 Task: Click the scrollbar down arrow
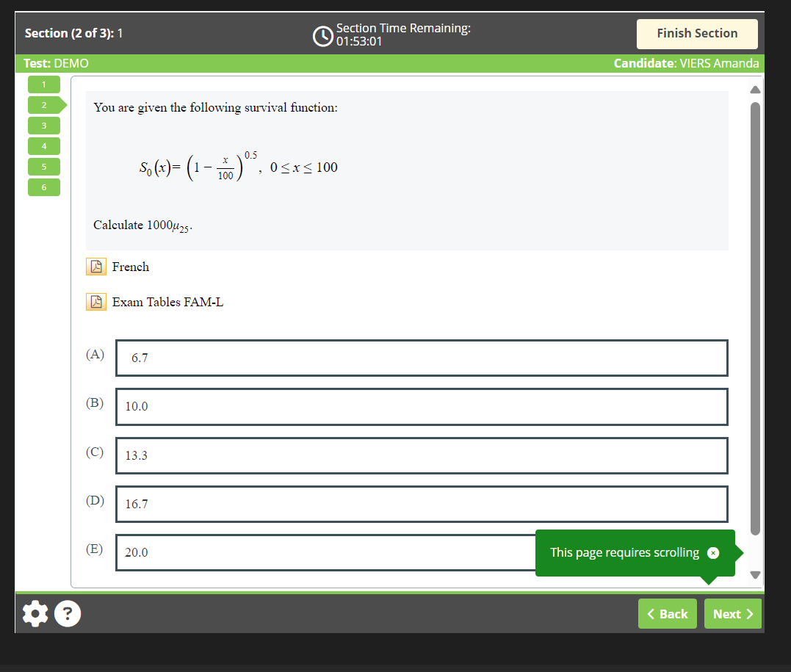755,575
